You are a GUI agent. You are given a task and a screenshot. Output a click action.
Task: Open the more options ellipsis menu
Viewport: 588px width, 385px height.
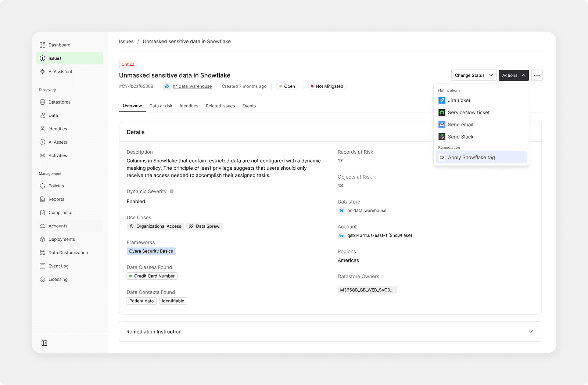click(x=537, y=75)
